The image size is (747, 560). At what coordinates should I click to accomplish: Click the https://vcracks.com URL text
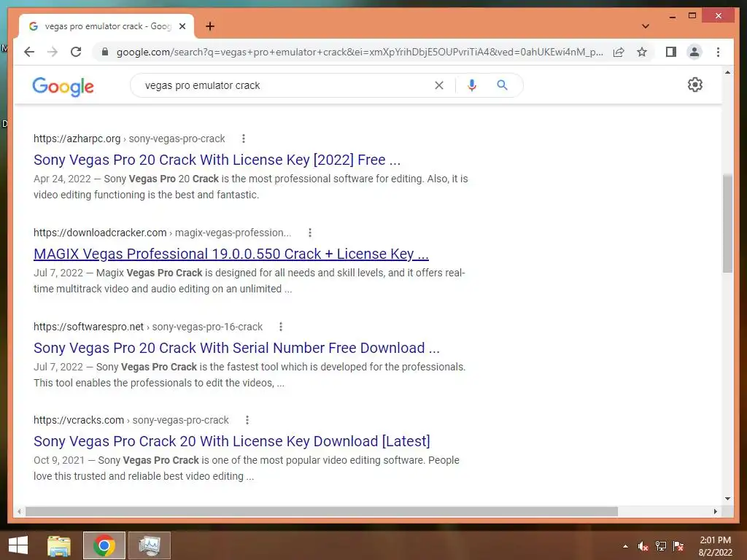coord(79,420)
